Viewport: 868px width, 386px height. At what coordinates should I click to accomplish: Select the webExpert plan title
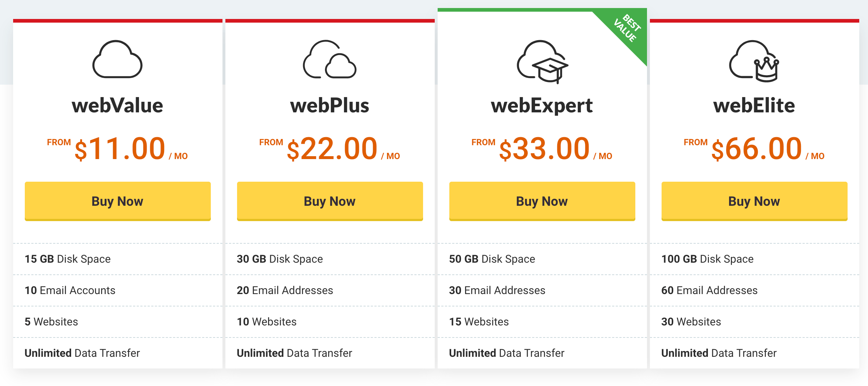tap(542, 106)
